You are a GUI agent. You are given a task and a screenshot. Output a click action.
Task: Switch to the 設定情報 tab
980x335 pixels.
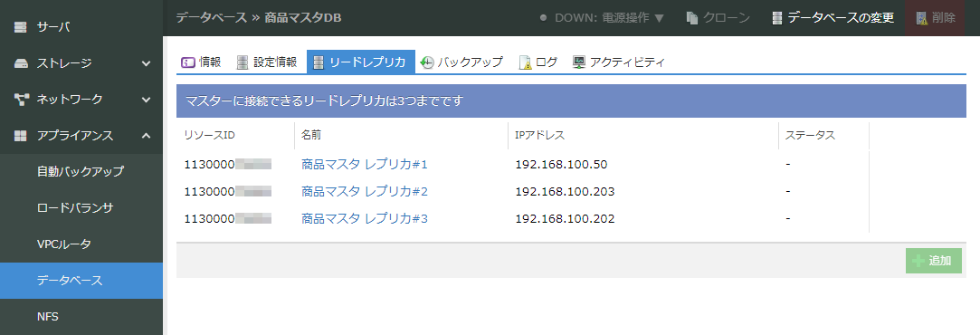point(267,62)
